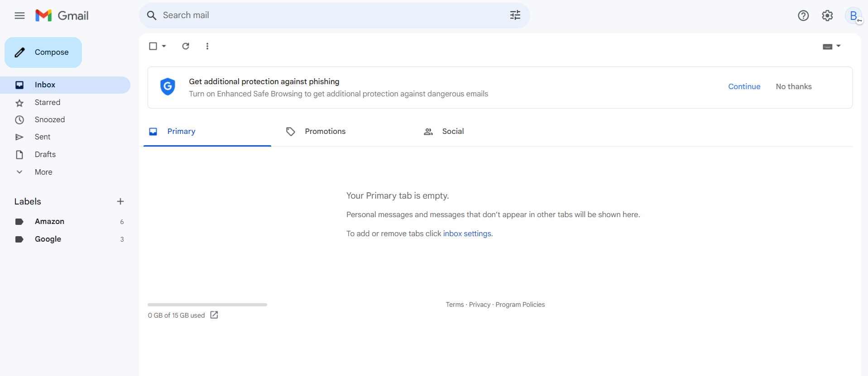This screenshot has height=376, width=868.
Task: Show search options filter icon
Action: click(515, 15)
